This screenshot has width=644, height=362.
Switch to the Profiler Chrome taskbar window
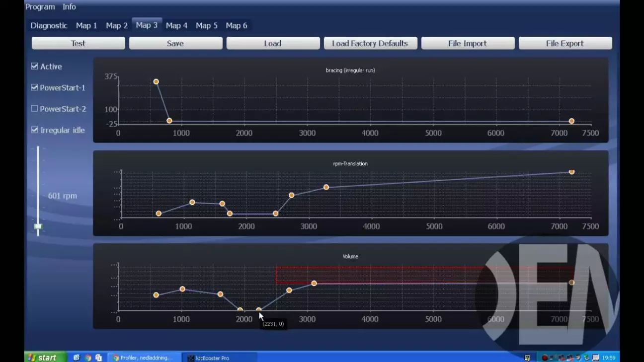[143, 358]
